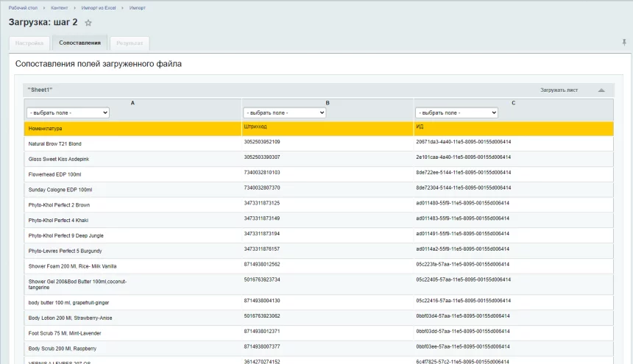Collapse the Sheet1 section with arrow

coord(601,90)
